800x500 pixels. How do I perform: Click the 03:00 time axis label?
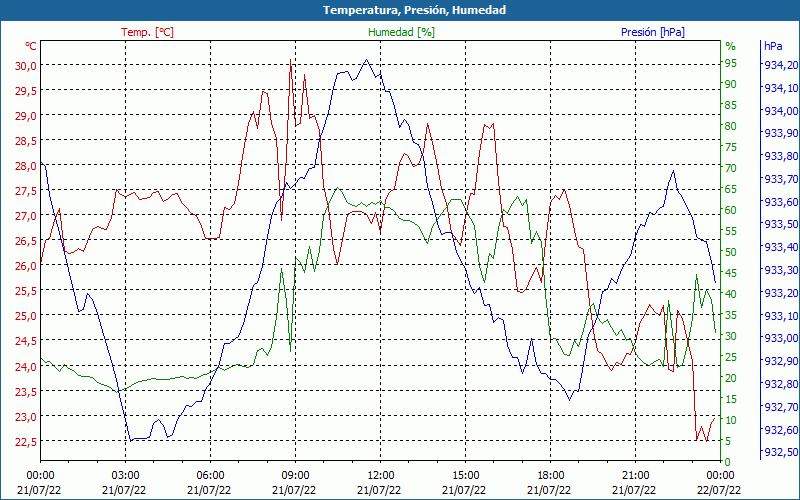click(x=124, y=476)
